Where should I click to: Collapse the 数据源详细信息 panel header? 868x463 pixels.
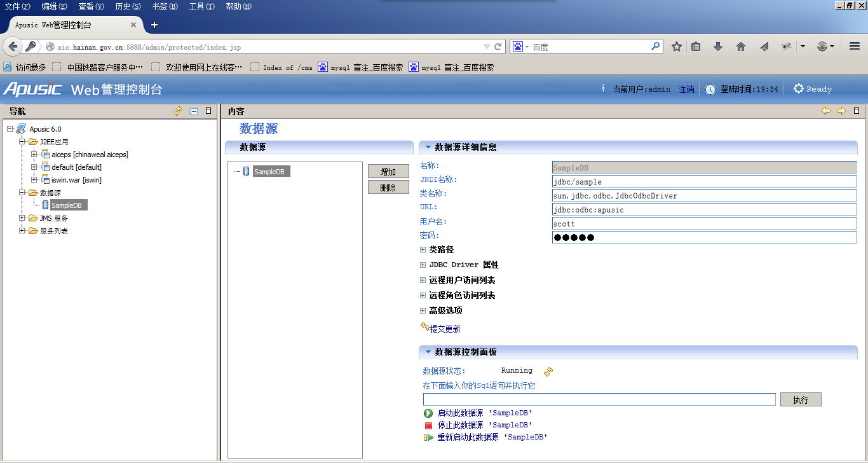click(x=428, y=147)
